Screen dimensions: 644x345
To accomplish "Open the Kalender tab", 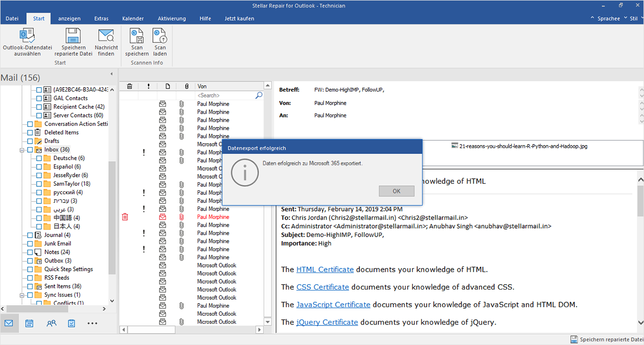I will click(x=133, y=19).
